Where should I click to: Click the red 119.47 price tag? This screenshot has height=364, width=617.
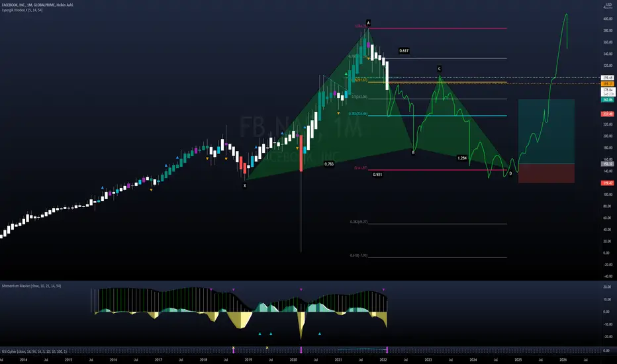pos(608,183)
